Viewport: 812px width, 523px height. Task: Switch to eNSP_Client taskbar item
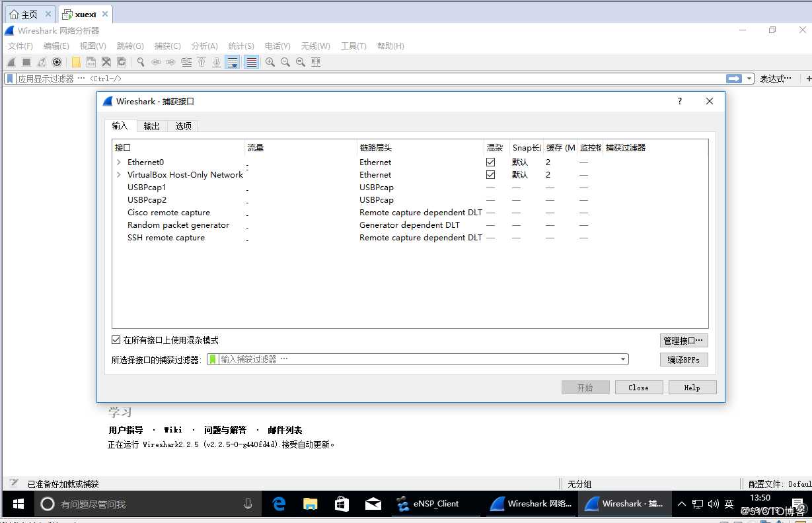(436, 504)
